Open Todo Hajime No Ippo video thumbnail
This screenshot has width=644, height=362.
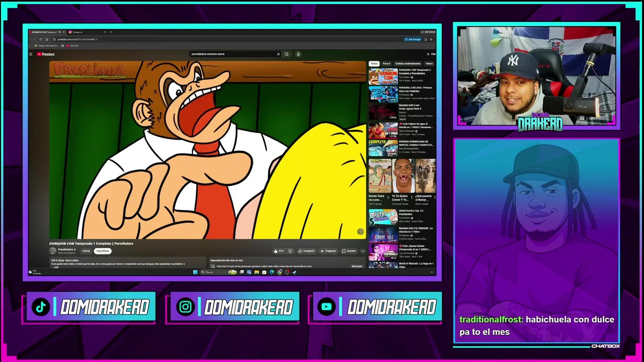(x=383, y=130)
